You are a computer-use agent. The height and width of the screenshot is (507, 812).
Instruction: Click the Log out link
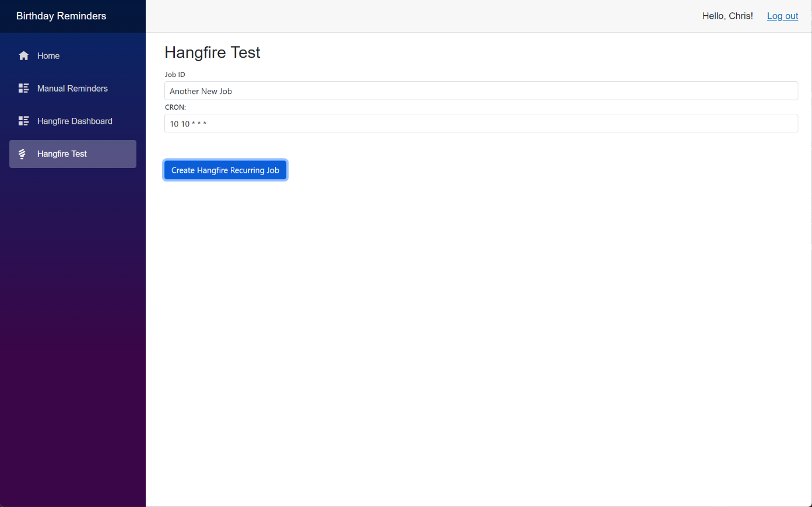pyautogui.click(x=782, y=16)
